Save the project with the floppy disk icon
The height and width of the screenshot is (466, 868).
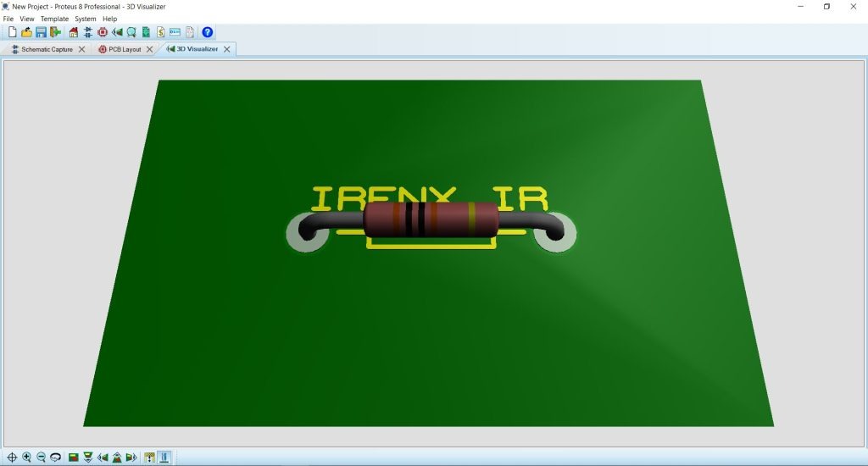(x=41, y=32)
